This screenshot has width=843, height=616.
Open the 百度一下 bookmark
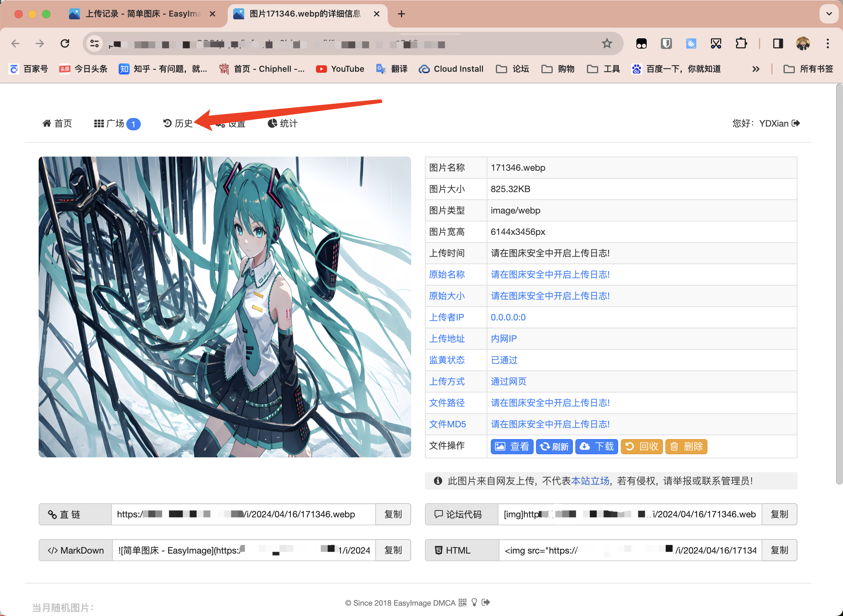coord(676,69)
